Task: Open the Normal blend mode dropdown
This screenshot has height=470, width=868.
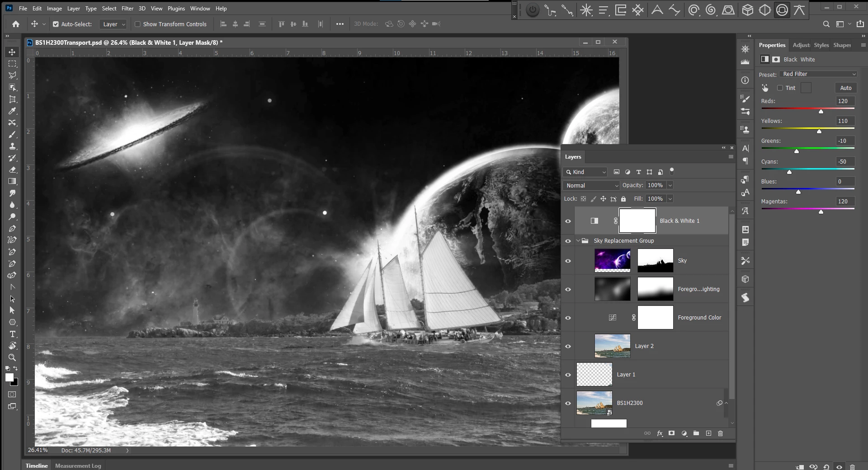Action: 591,185
